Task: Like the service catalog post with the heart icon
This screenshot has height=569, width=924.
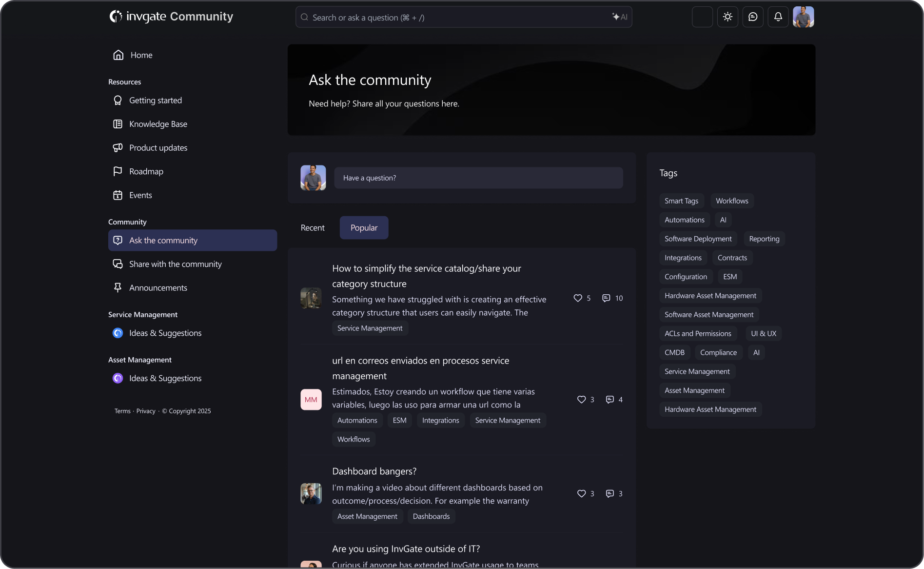Action: click(578, 298)
